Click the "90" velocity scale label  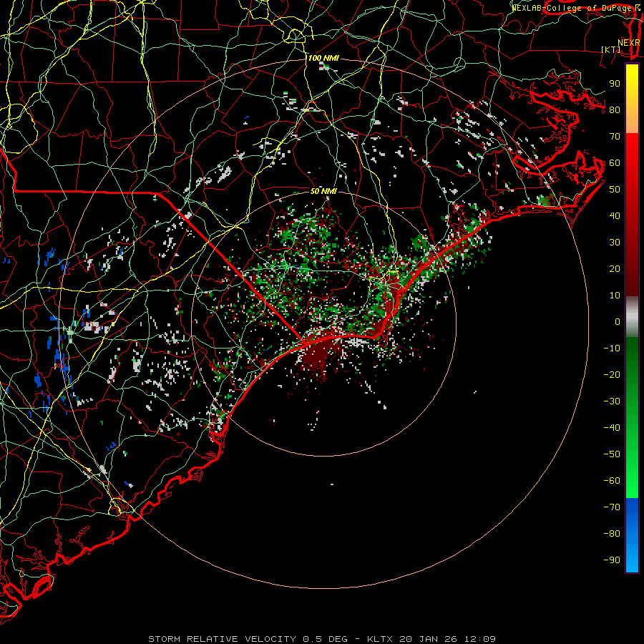coord(615,84)
